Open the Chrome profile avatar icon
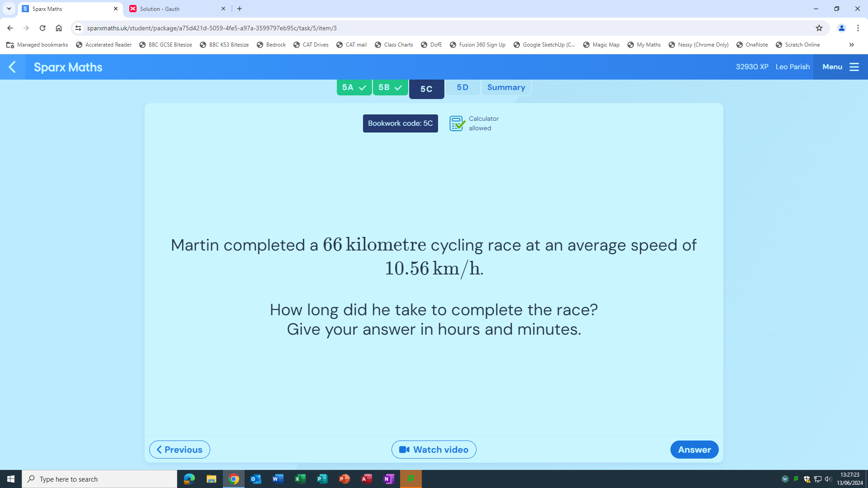 click(841, 28)
